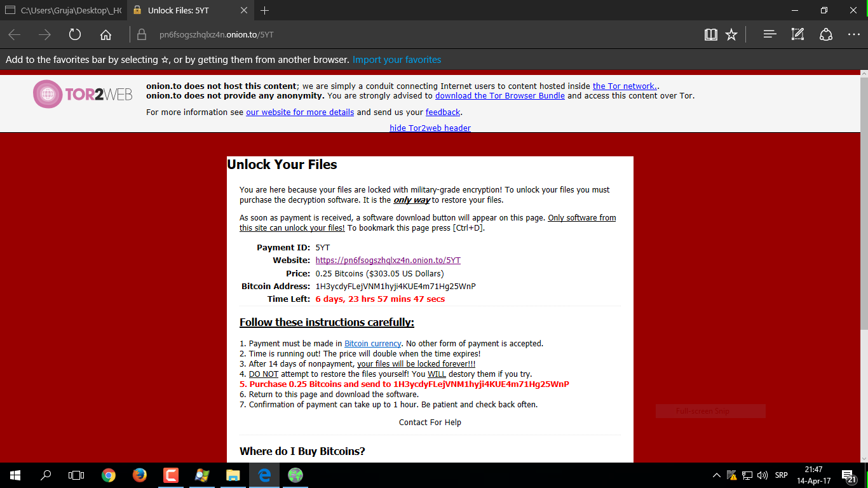Screen dimensions: 868x488
Task: Click the Share icon in toolbar
Action: coord(826,35)
